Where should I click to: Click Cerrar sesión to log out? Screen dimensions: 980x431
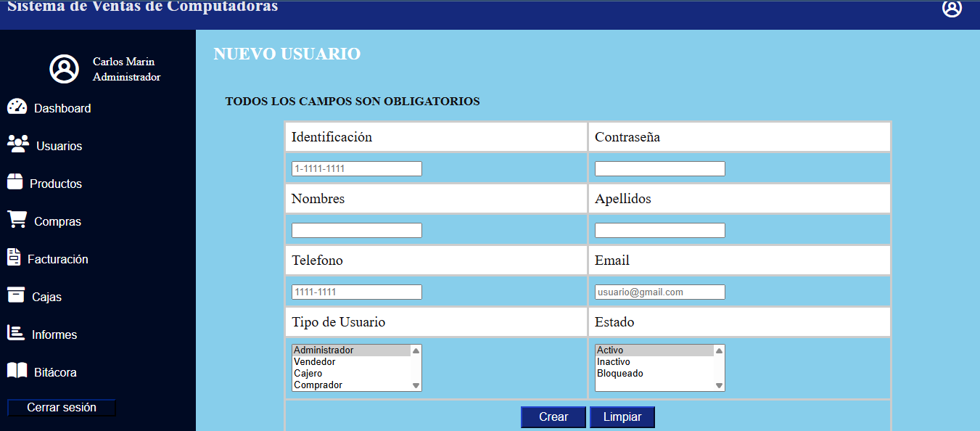click(61, 407)
